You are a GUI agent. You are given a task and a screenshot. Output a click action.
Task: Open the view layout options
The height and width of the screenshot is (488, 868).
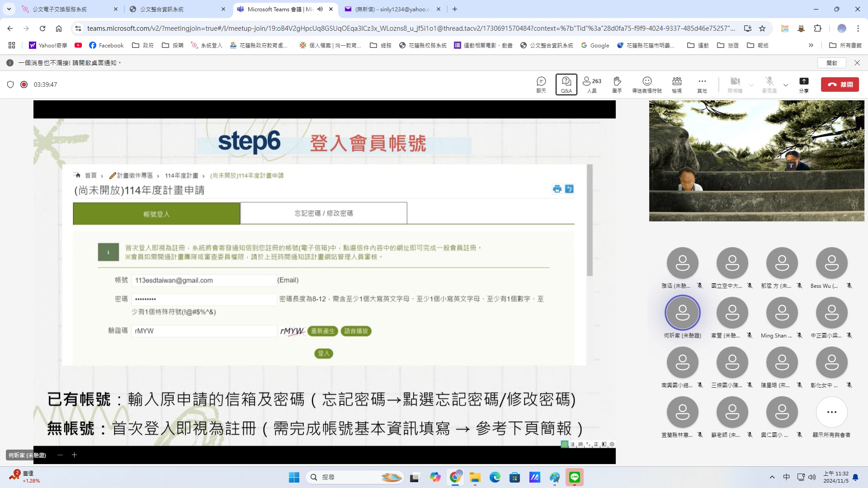[677, 84]
